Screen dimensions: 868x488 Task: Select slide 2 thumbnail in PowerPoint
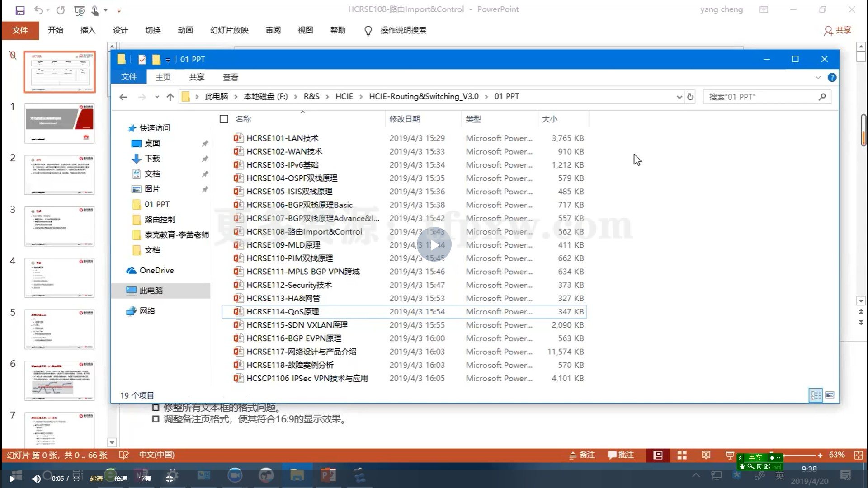click(x=60, y=175)
